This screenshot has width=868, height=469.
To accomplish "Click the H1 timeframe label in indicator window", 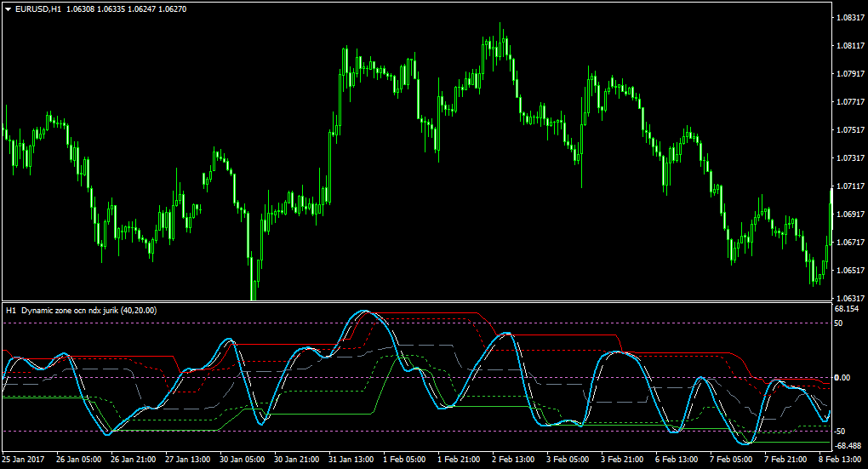I will (10, 311).
